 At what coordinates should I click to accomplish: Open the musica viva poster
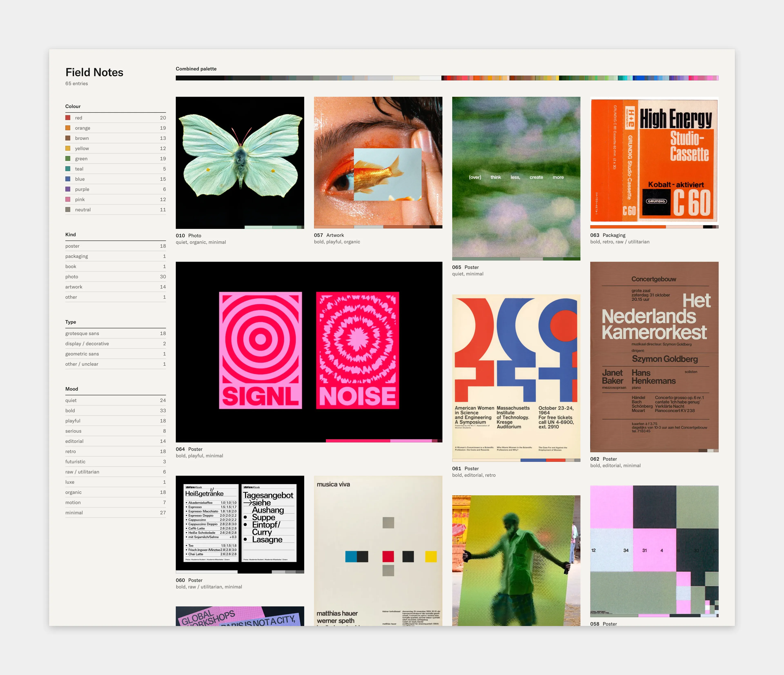pyautogui.click(x=378, y=550)
